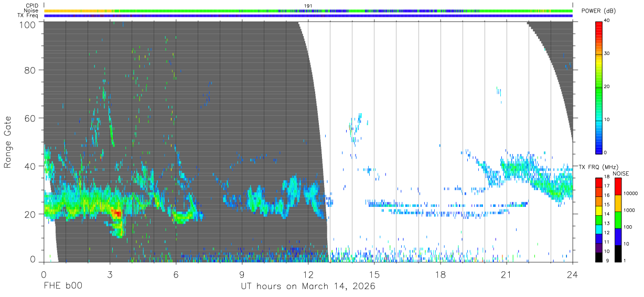Click the NOISE color scale bar
644x297 pixels.
pyautogui.click(x=618, y=219)
